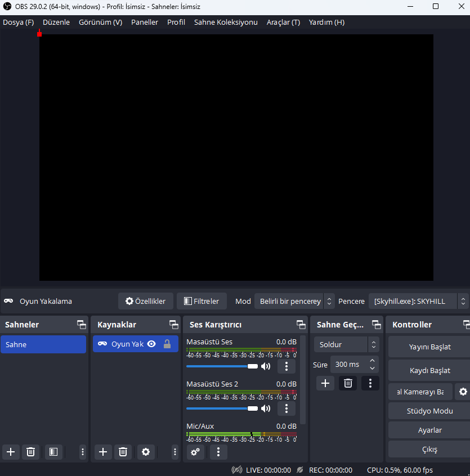The height and width of the screenshot is (476, 470).
Task: Select the Oyun Yak source row
Action: (x=136, y=344)
